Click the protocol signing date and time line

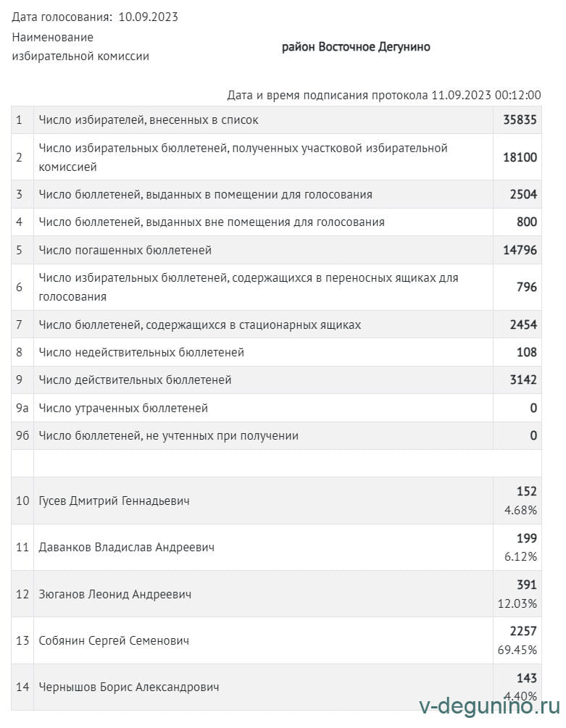[x=384, y=95]
